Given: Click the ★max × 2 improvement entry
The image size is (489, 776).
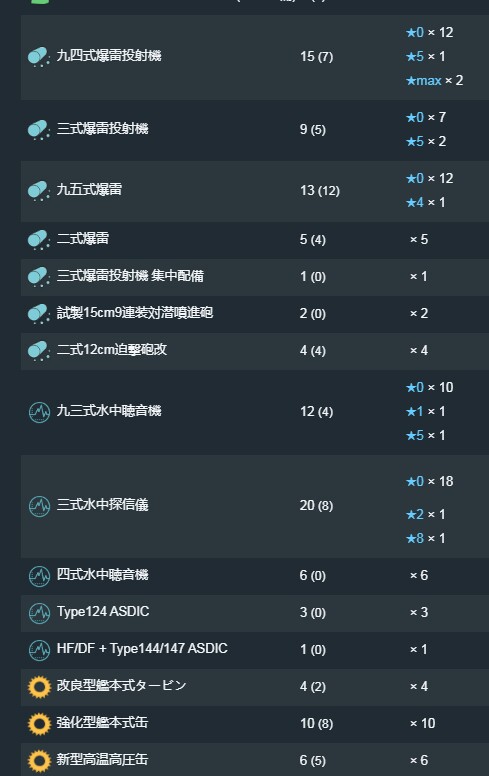Looking at the screenshot, I should click(434, 80).
